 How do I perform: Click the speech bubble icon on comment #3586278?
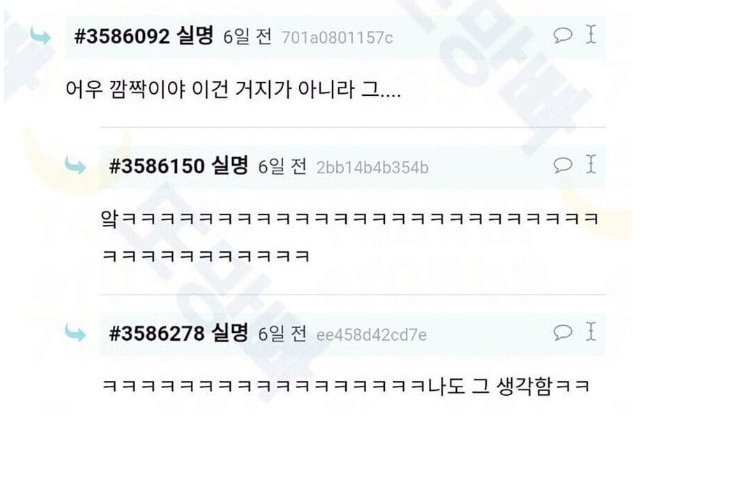tap(563, 332)
